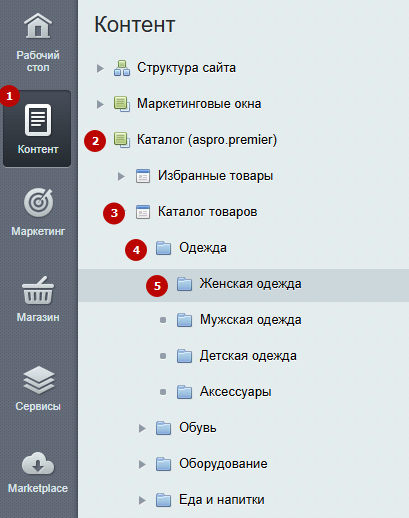Image resolution: width=409 pixels, height=518 pixels.
Task: Expand the Еда и напитки arrow
Action: [x=142, y=500]
